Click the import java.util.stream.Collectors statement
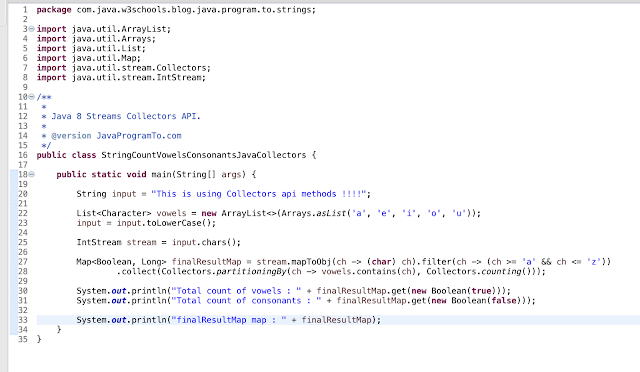This screenshot has height=372, width=640. 124,68
